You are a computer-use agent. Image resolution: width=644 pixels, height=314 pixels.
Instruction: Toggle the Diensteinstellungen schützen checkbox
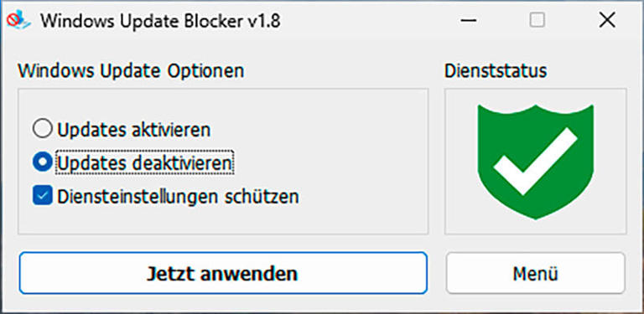point(42,195)
